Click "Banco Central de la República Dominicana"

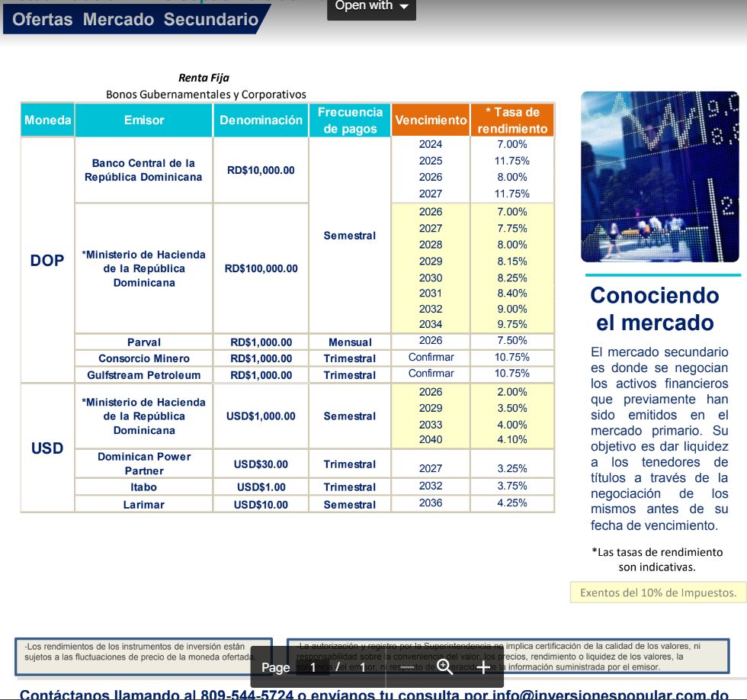pos(143,170)
